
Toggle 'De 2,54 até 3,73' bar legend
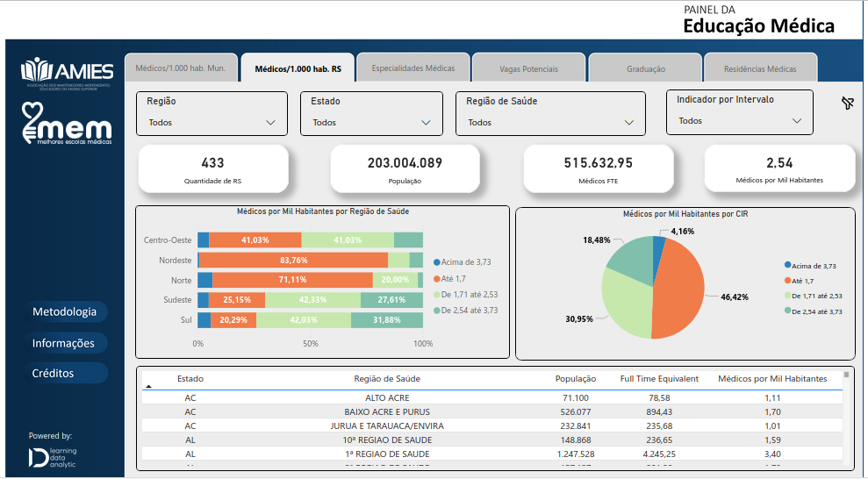coord(469,310)
